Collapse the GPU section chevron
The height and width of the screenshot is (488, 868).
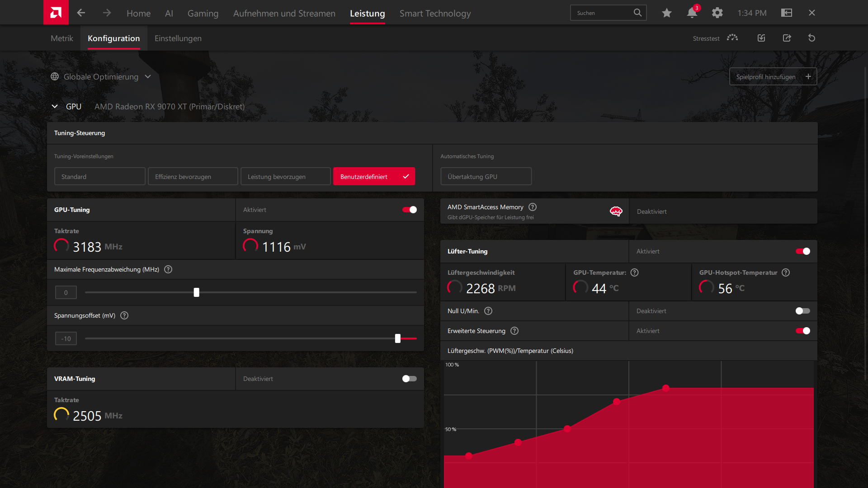coord(55,107)
